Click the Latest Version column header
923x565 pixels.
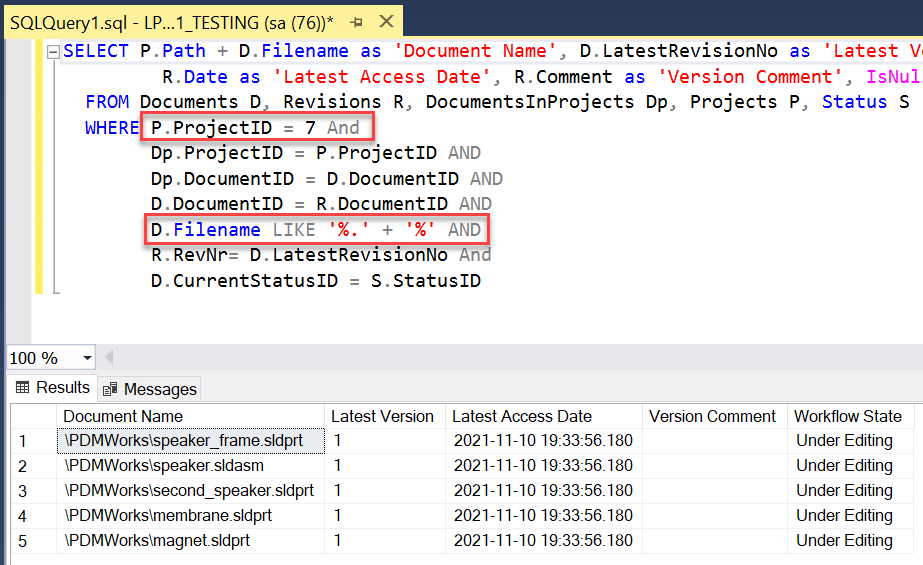(382, 417)
